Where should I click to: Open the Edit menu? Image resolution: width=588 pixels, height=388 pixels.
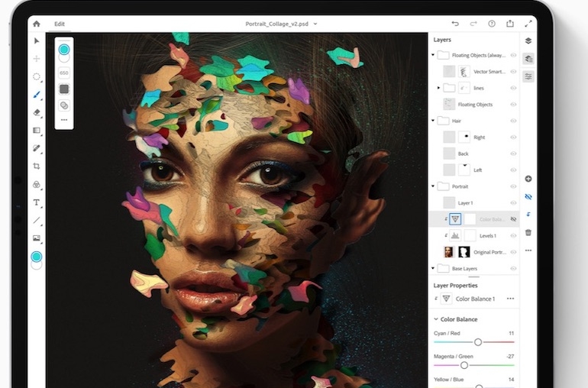(x=60, y=24)
